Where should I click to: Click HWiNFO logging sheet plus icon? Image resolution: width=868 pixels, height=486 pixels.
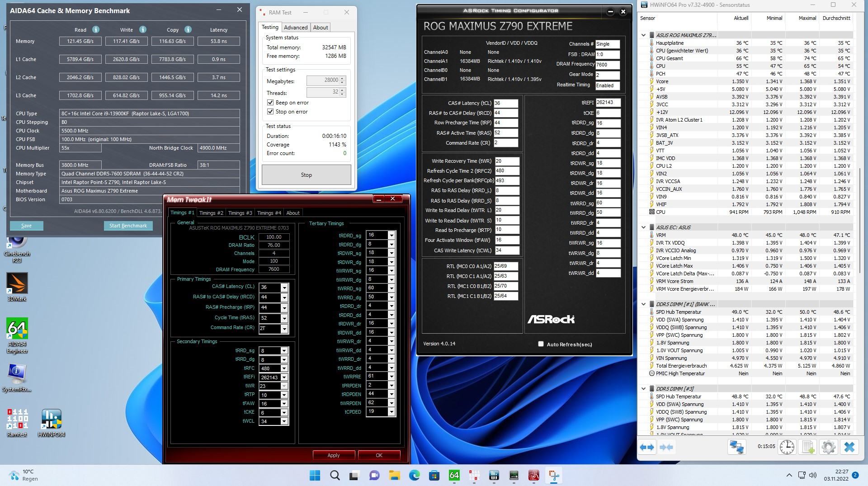click(808, 447)
